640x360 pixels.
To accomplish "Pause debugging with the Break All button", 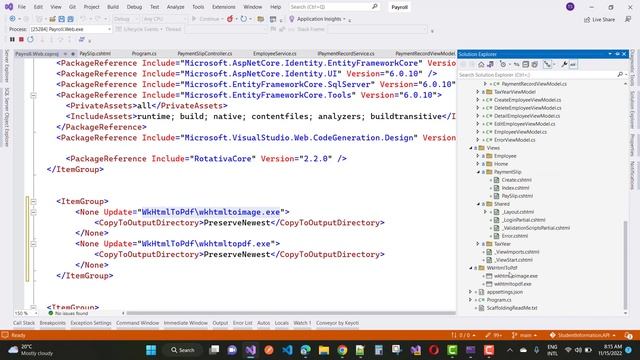I will pos(12,40).
